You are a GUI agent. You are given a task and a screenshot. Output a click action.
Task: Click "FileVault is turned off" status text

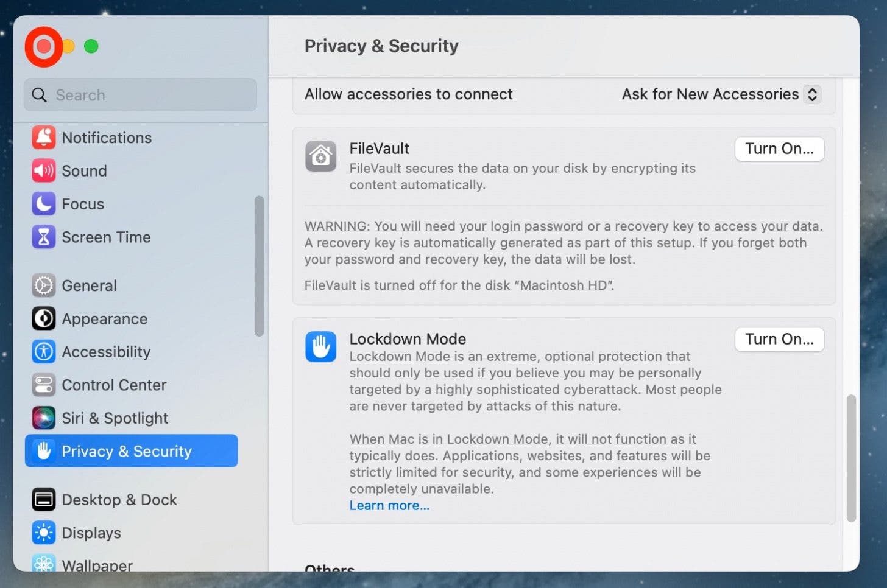pos(459,285)
